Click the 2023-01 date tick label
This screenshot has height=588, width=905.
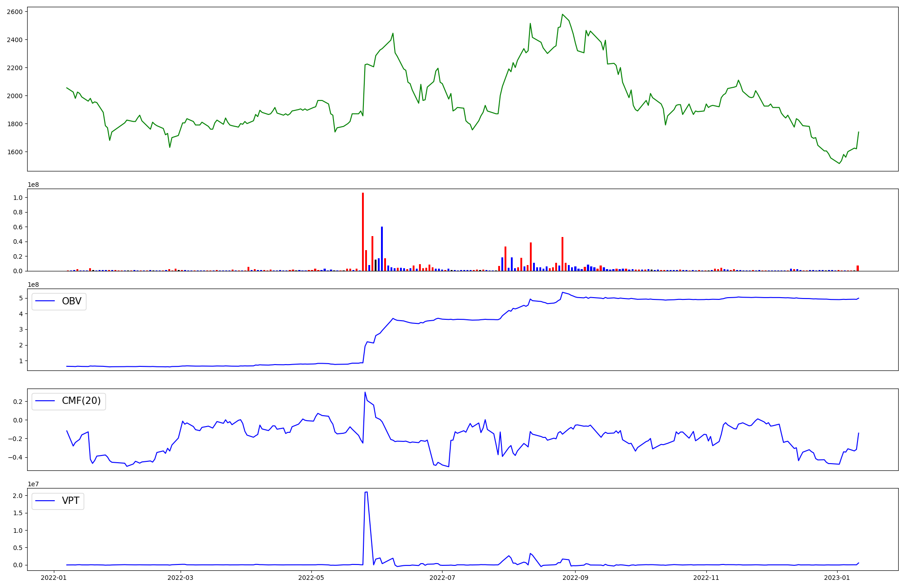[837, 578]
